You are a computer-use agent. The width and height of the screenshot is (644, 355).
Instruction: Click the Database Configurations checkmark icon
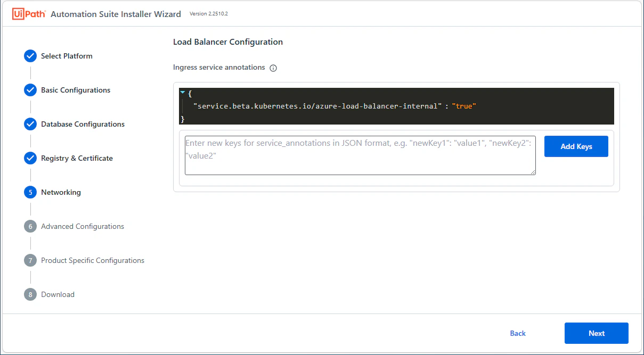30,124
